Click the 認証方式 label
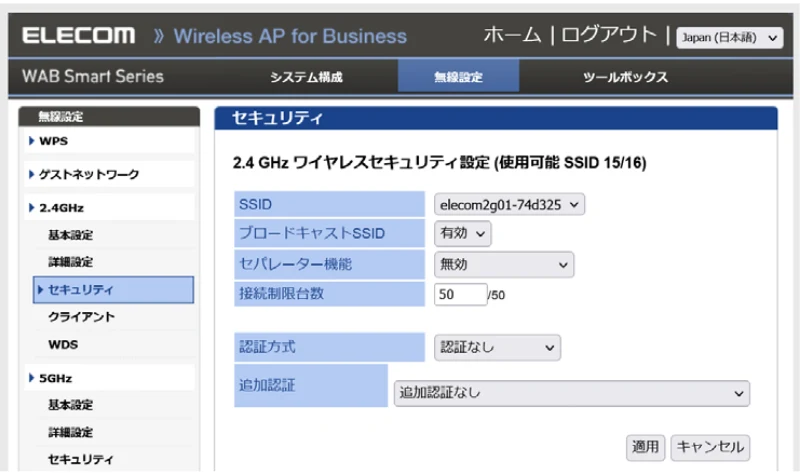This screenshot has width=800, height=475. click(267, 347)
